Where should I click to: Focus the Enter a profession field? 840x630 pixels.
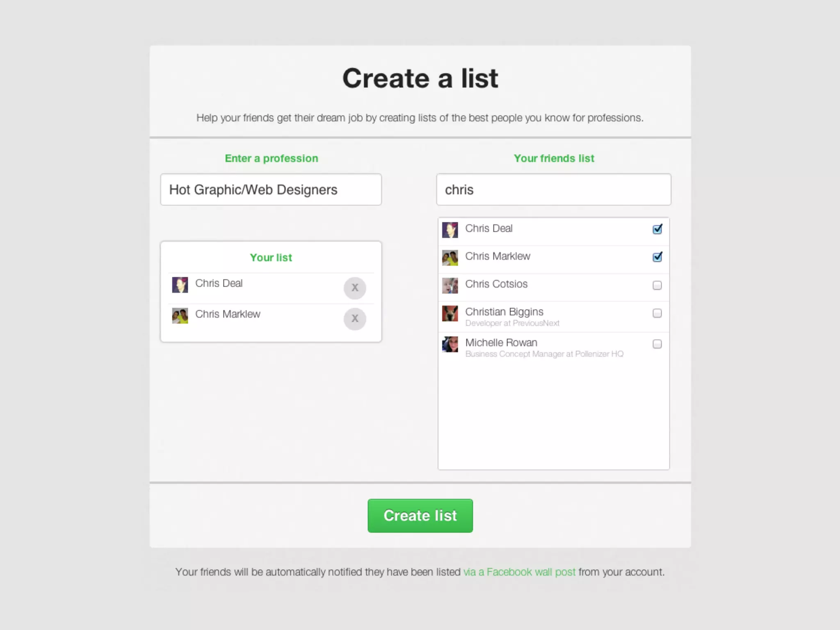271,189
